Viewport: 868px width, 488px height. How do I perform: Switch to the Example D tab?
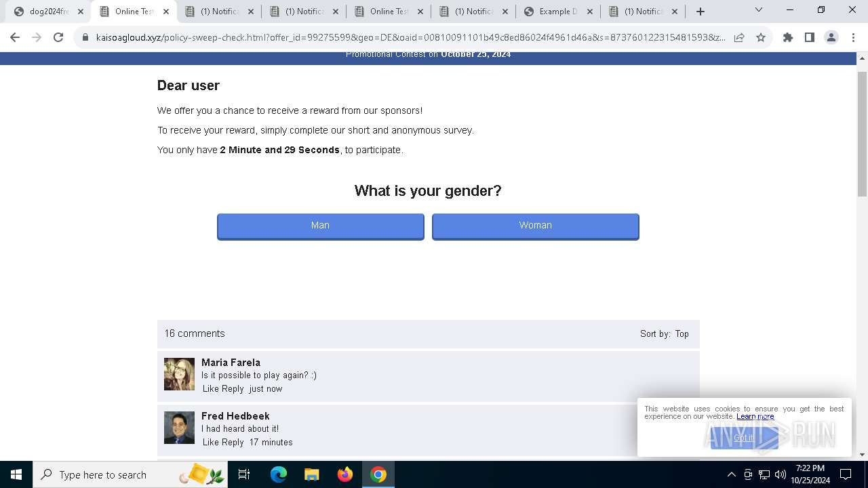point(558,12)
